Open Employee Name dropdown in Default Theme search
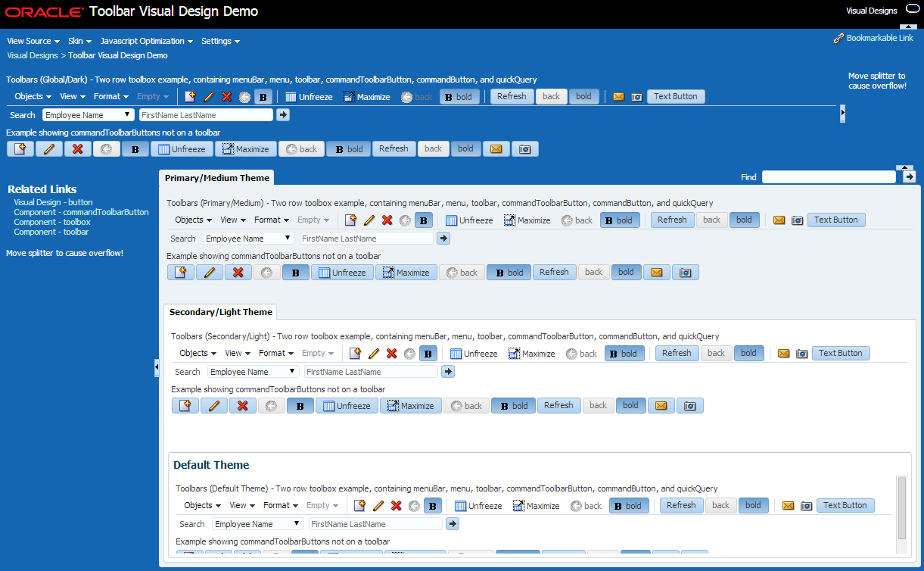Viewport: 924px width, 571px height. (x=258, y=524)
